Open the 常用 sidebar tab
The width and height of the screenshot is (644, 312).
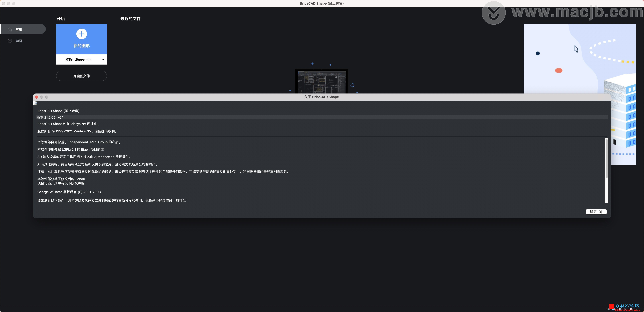[x=23, y=29]
